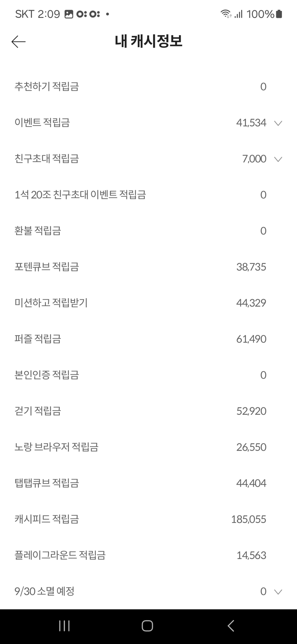The image size is (297, 644).
Task: Tap the cellular signal strength icon
Action: point(239,14)
